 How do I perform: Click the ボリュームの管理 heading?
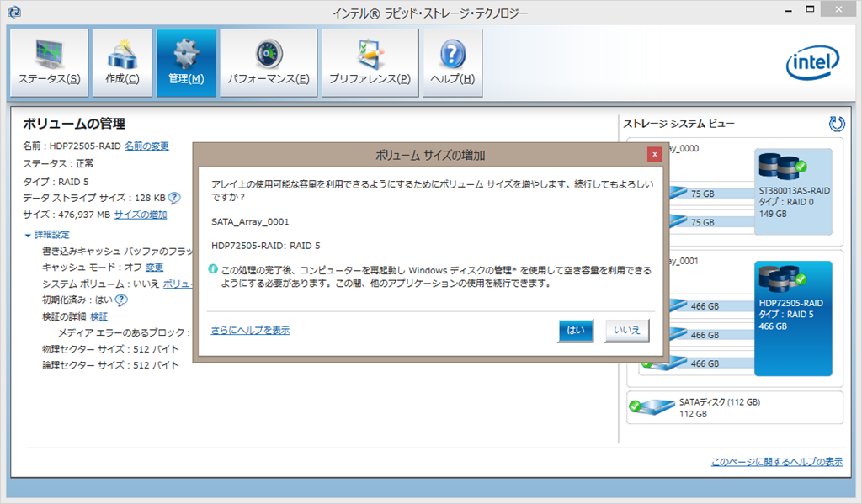coord(74,124)
